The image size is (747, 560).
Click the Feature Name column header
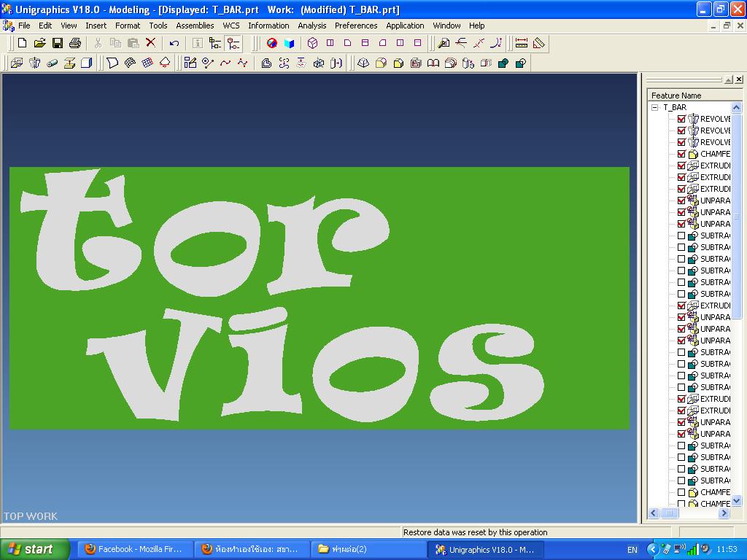[694, 96]
